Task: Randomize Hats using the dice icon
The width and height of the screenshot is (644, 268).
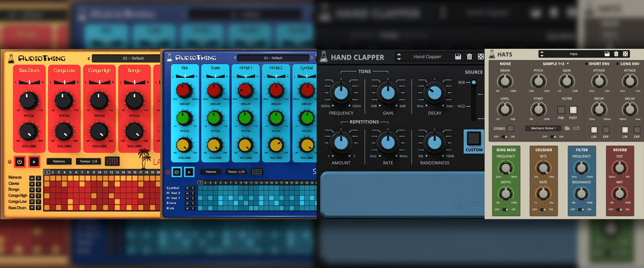Action: click(x=625, y=54)
